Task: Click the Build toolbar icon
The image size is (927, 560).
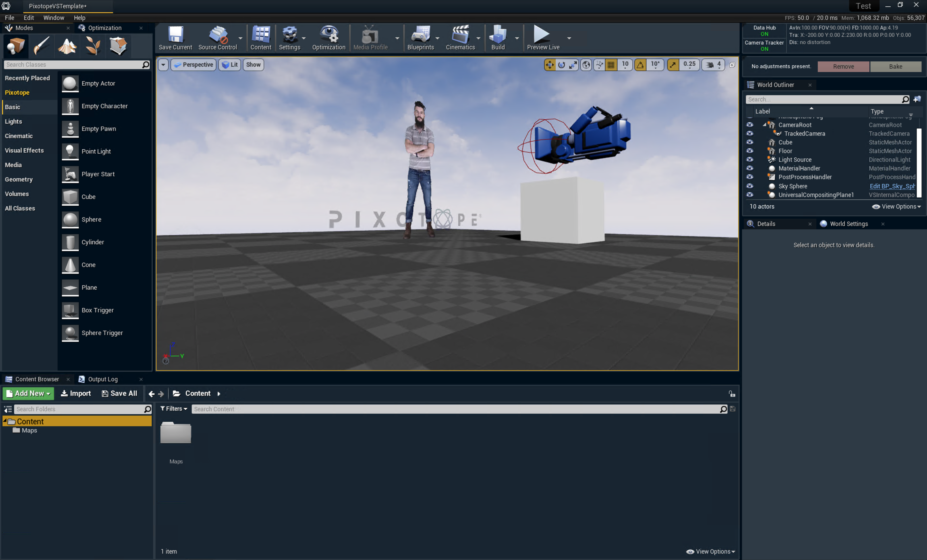Action: 498,38
